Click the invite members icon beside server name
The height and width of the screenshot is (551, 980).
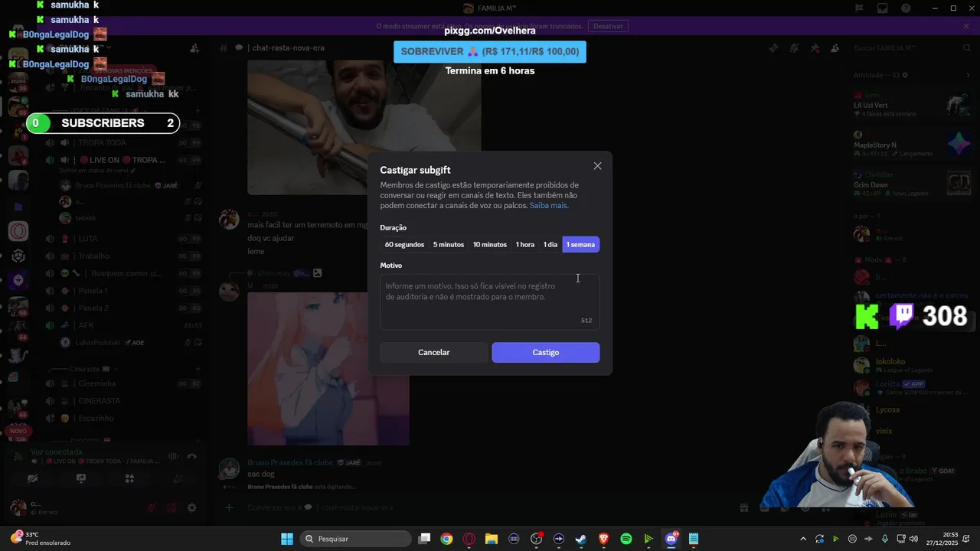pos(194,48)
